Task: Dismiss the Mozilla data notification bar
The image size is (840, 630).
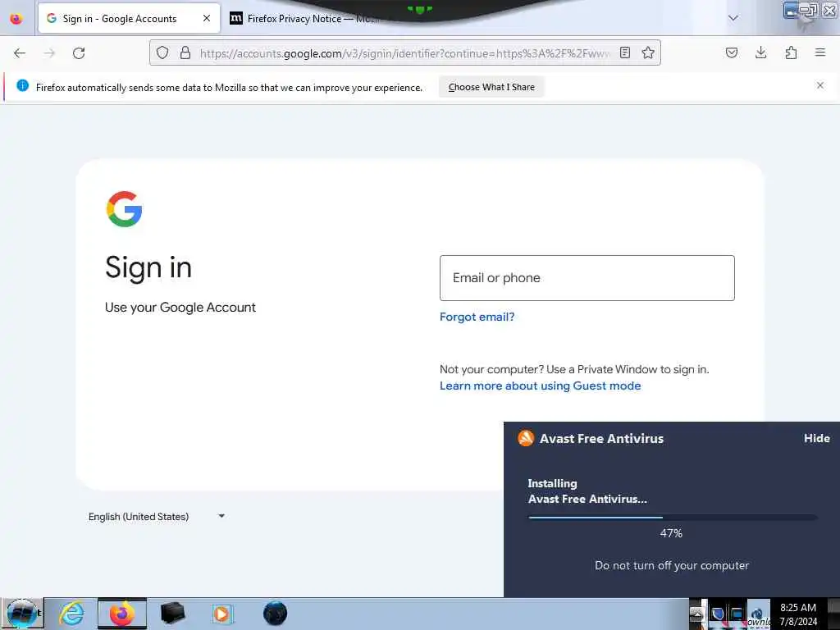Action: pos(820,85)
